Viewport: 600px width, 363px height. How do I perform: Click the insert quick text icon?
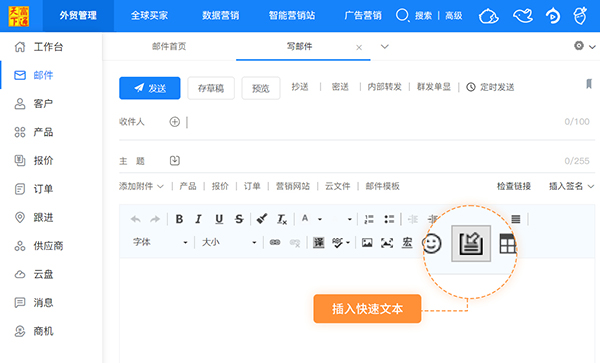[x=471, y=244]
